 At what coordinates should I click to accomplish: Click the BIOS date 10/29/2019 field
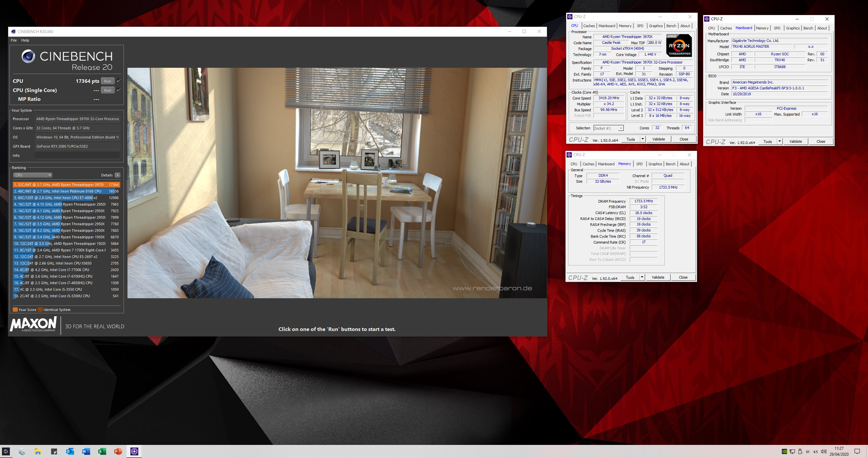tap(780, 94)
